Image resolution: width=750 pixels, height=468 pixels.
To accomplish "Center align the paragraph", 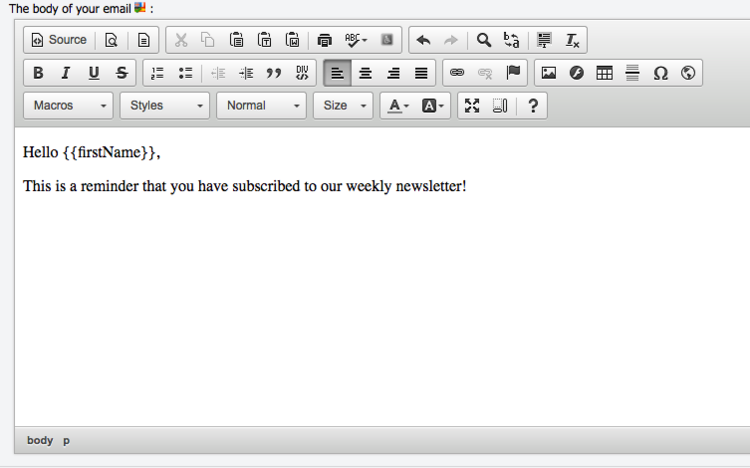I will coord(365,73).
